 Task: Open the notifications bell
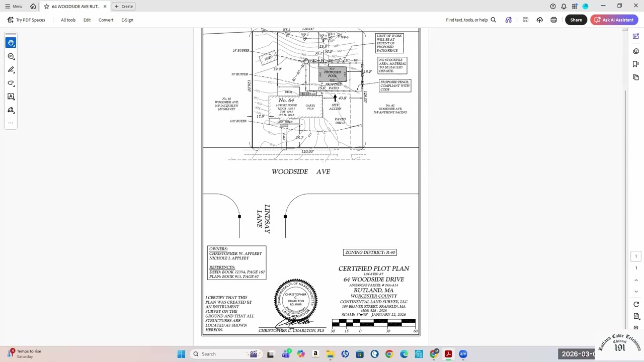point(564,7)
